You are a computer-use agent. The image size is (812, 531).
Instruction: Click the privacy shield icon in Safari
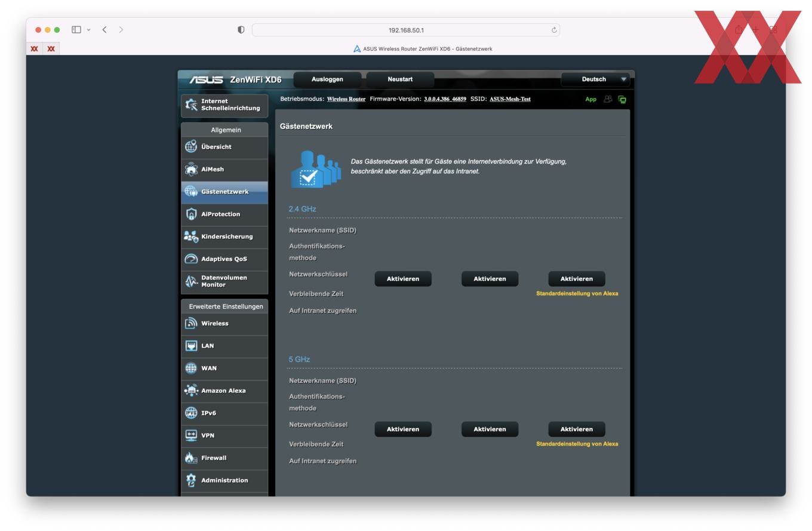click(241, 30)
